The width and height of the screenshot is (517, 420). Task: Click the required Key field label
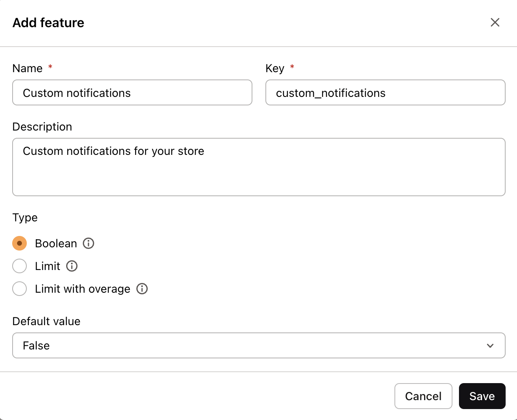[275, 68]
